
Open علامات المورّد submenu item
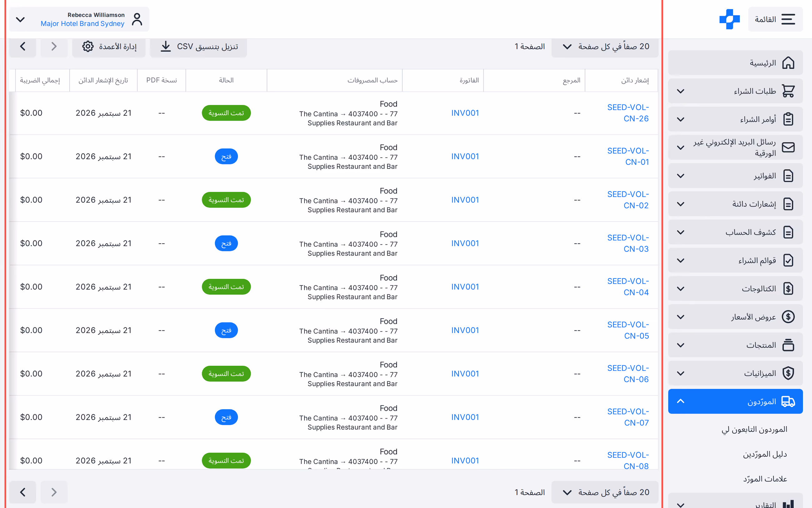[765, 479]
